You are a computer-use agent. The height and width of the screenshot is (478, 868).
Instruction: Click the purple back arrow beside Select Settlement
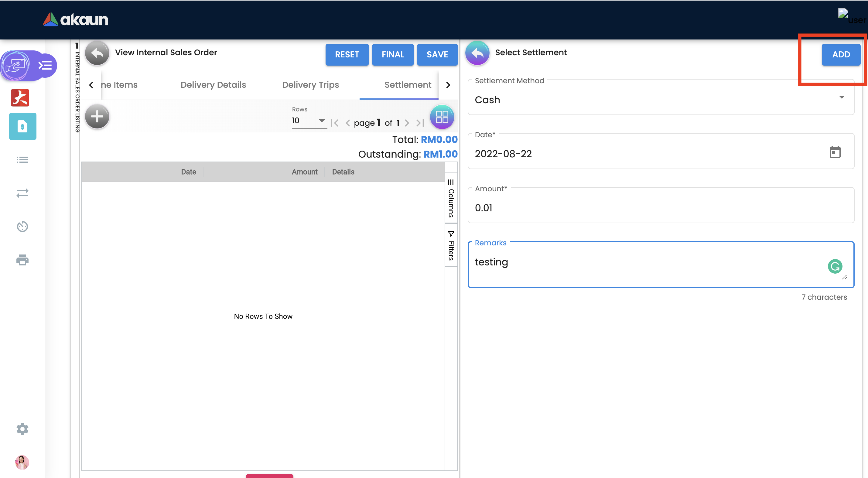click(477, 53)
